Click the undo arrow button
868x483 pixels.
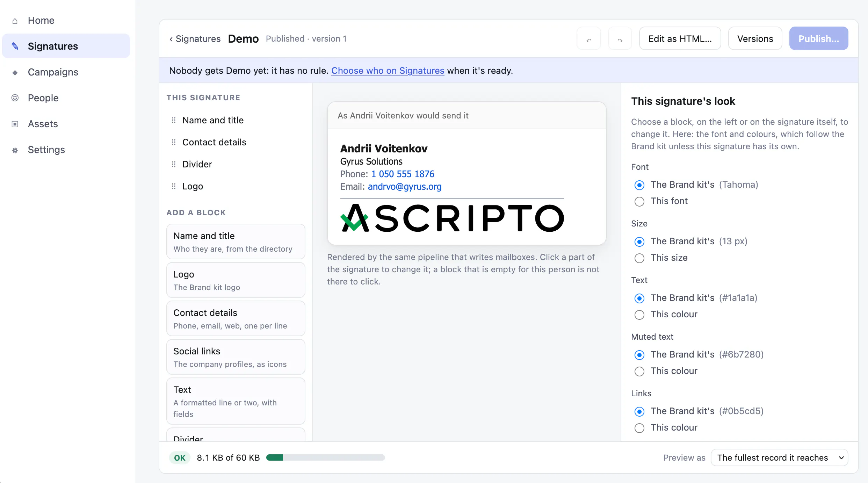coord(589,39)
